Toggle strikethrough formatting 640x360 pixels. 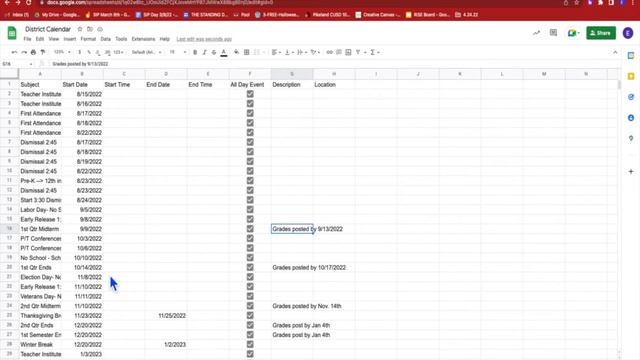pyautogui.click(x=214, y=52)
